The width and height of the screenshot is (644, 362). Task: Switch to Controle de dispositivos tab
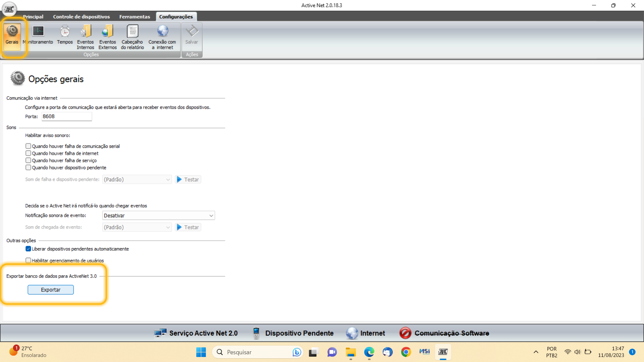(82, 17)
